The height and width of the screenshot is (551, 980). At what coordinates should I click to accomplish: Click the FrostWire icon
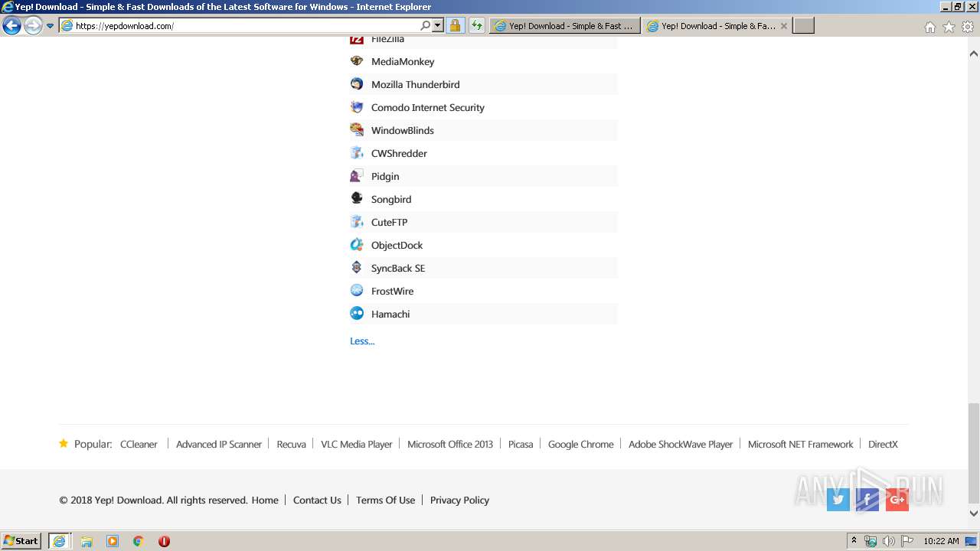(x=357, y=291)
